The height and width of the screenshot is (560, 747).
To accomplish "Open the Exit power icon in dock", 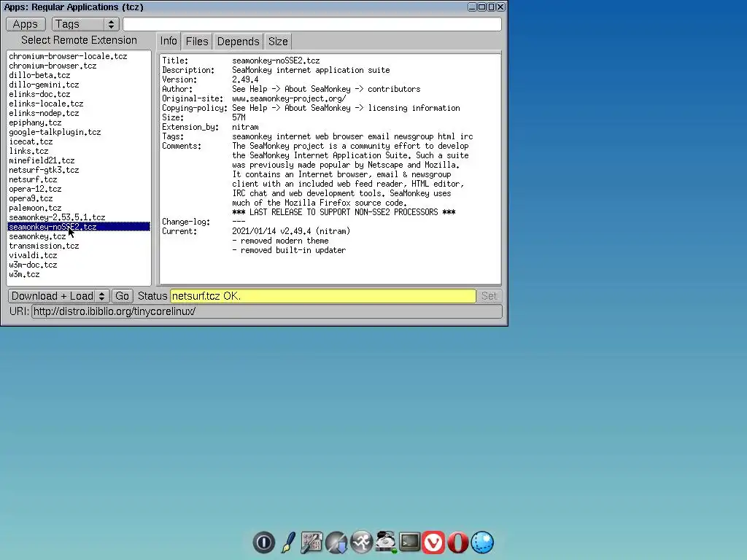I will pyautogui.click(x=264, y=542).
